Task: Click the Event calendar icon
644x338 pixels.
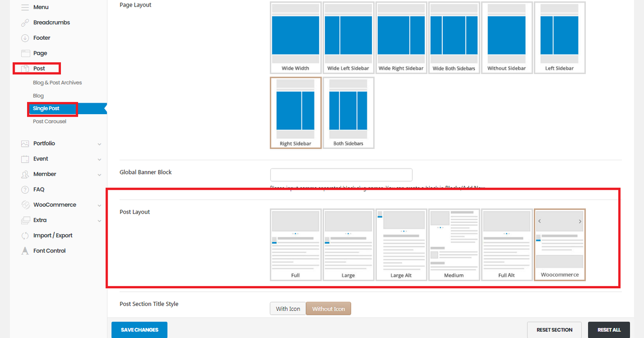Action: pyautogui.click(x=25, y=159)
